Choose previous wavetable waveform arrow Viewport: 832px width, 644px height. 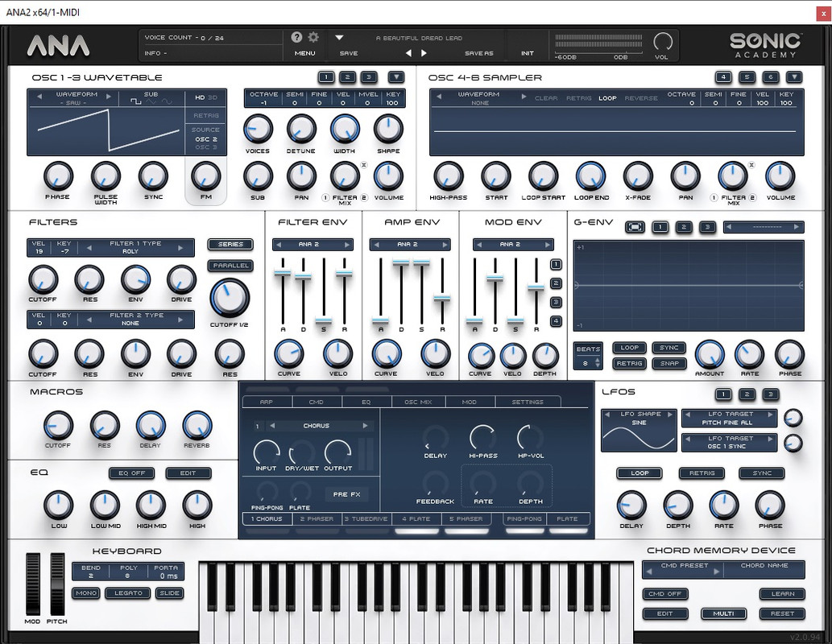pyautogui.click(x=39, y=96)
